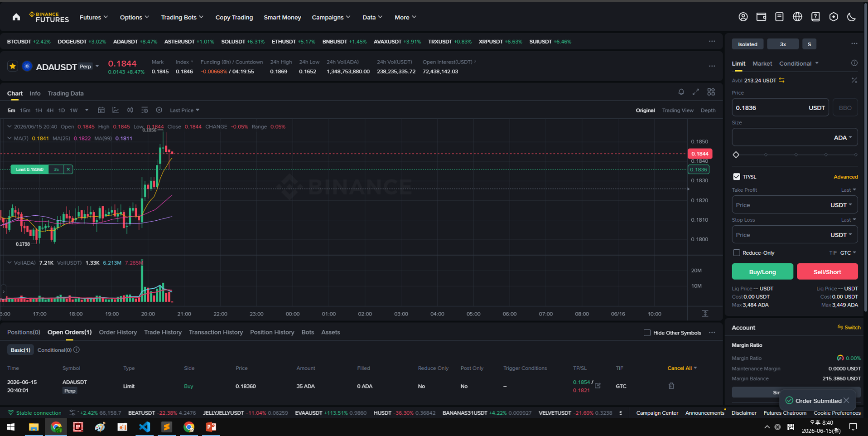Viewport: 868px width, 436px height.
Task: Cancel the Limit 0.18360 order label on chart
Action: coord(68,170)
